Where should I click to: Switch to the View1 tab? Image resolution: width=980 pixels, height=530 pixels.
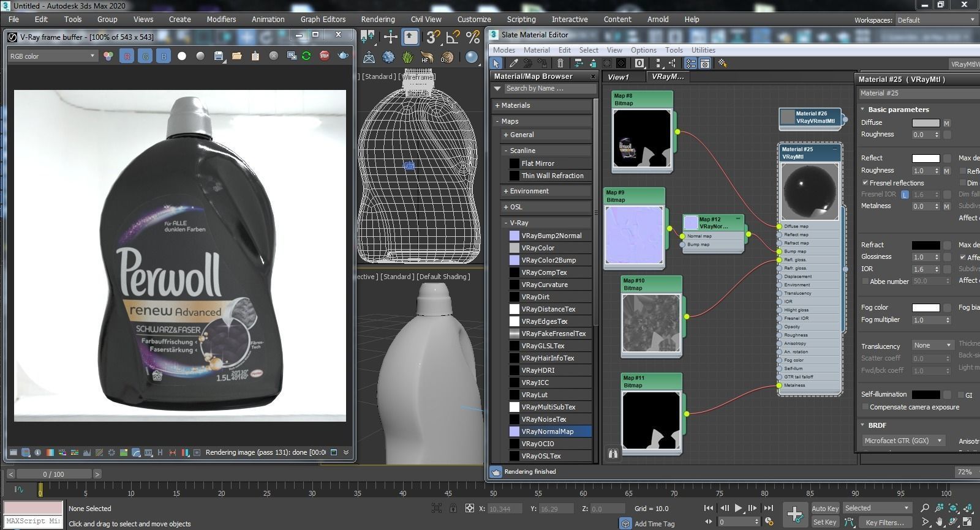618,77
